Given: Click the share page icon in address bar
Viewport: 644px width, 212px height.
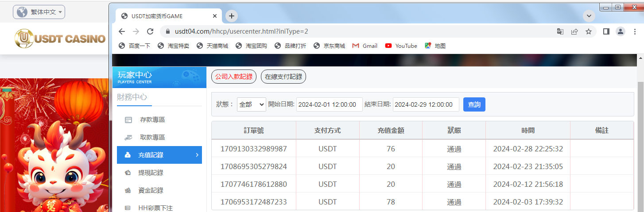Looking at the screenshot, I should [574, 31].
